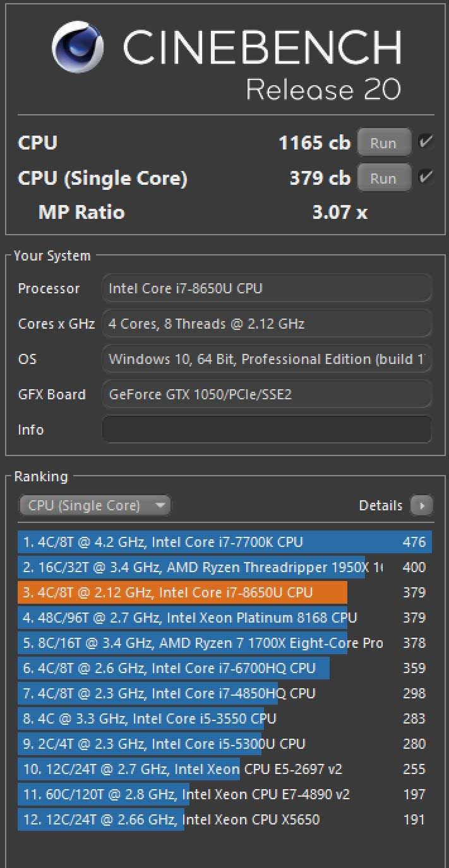
Task: Open the CPU (Single Core) ranking dropdown
Action: pos(95,505)
